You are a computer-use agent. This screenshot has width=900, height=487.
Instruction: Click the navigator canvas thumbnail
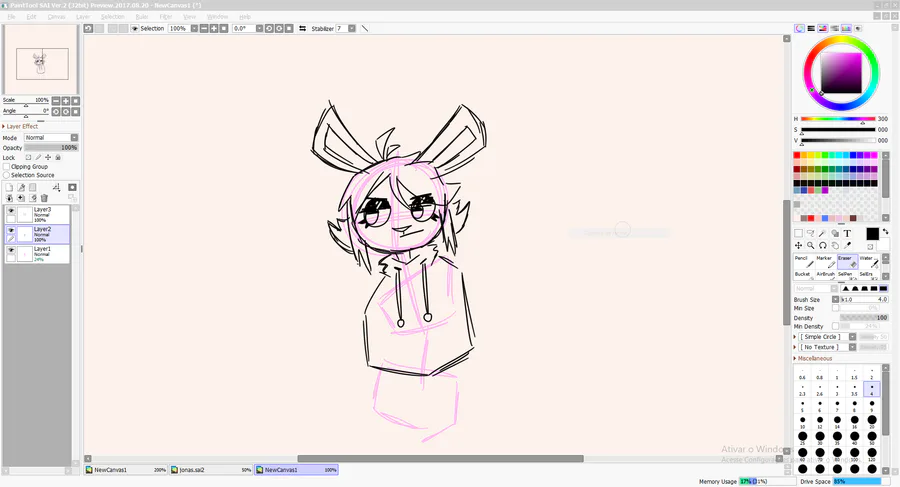[x=40, y=59]
